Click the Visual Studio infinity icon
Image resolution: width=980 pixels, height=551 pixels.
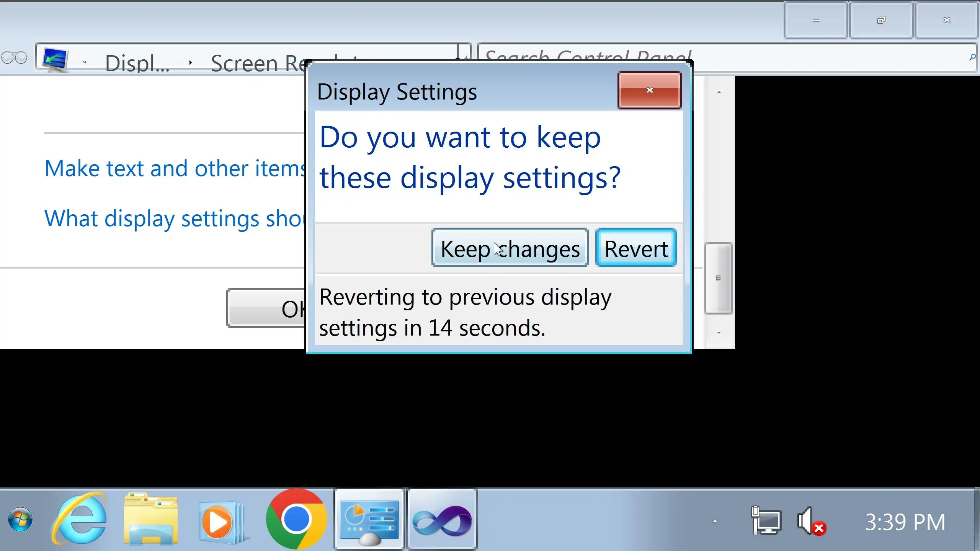coord(442,519)
